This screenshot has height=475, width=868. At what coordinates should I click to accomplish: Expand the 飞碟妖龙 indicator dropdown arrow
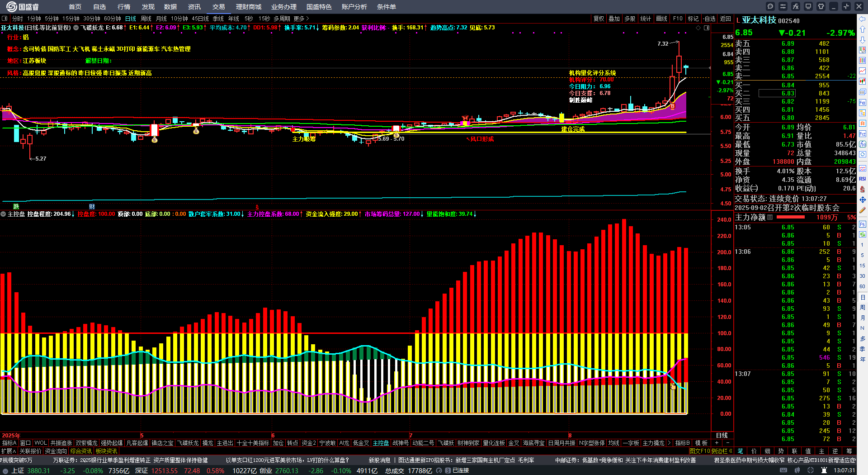pos(76,28)
